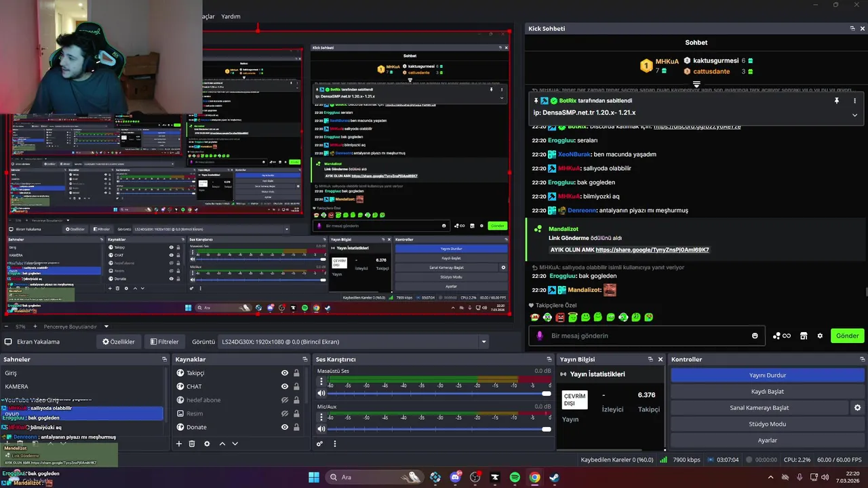Remove the selected source with the trash icon

[x=192, y=444]
